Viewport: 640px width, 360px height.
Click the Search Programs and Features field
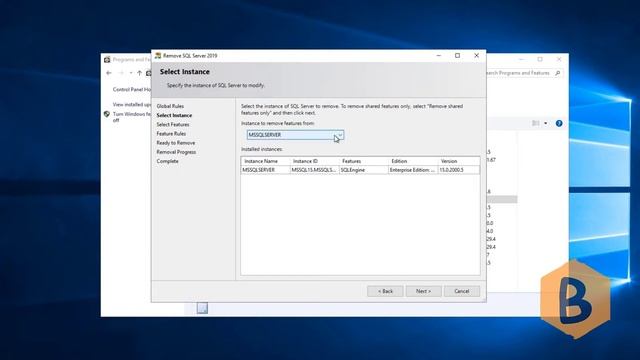point(518,73)
